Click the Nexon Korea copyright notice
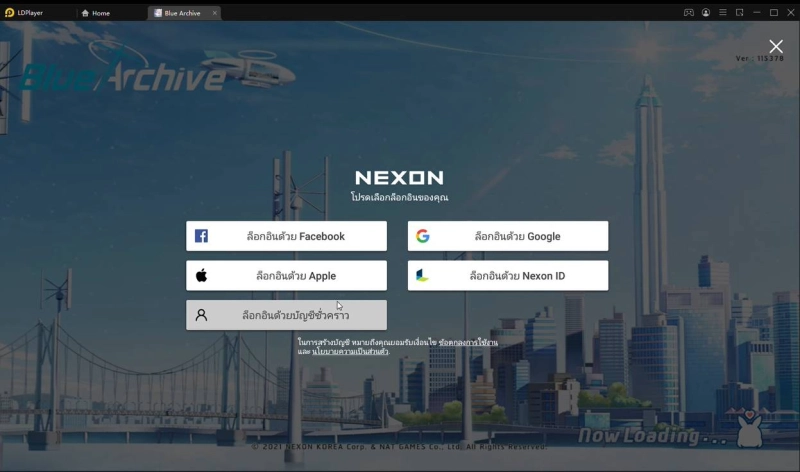 (x=398, y=446)
